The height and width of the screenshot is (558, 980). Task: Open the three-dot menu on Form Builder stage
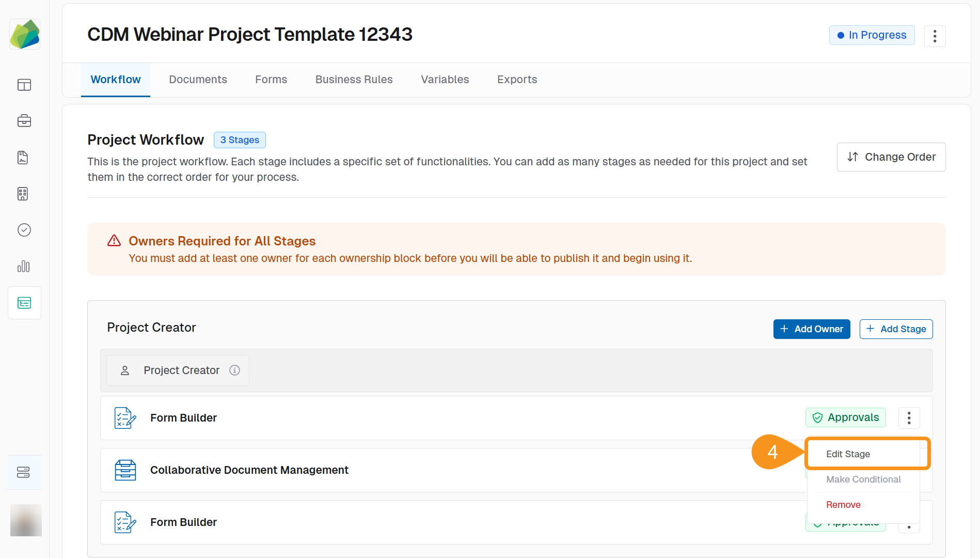point(909,417)
